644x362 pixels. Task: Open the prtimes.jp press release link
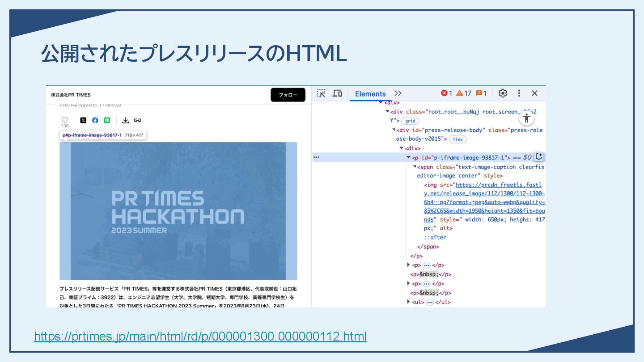coord(200,336)
